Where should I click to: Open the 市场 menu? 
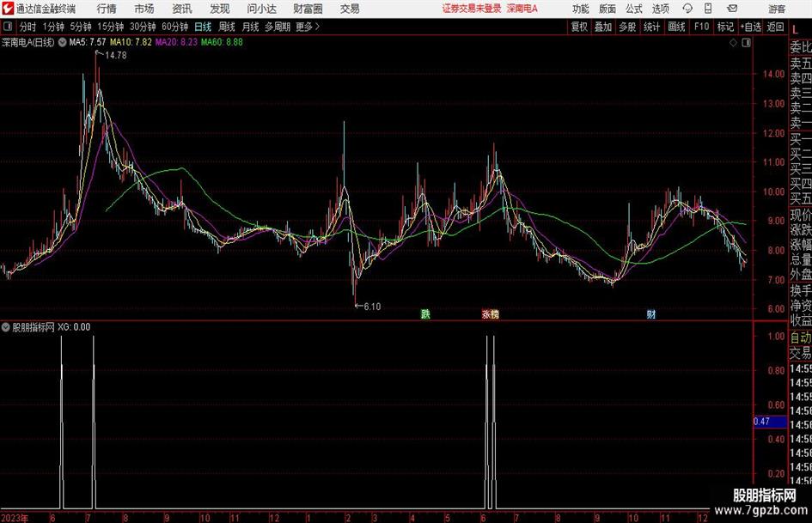tap(144, 9)
